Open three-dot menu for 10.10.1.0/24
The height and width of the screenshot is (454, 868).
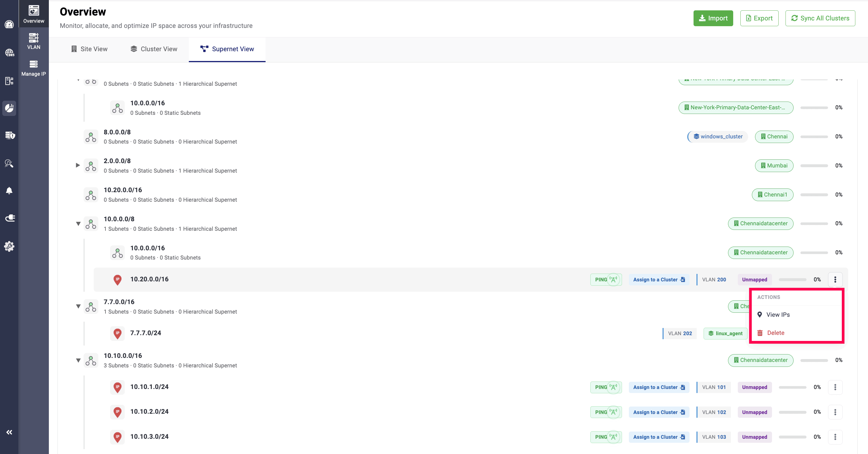tap(835, 387)
